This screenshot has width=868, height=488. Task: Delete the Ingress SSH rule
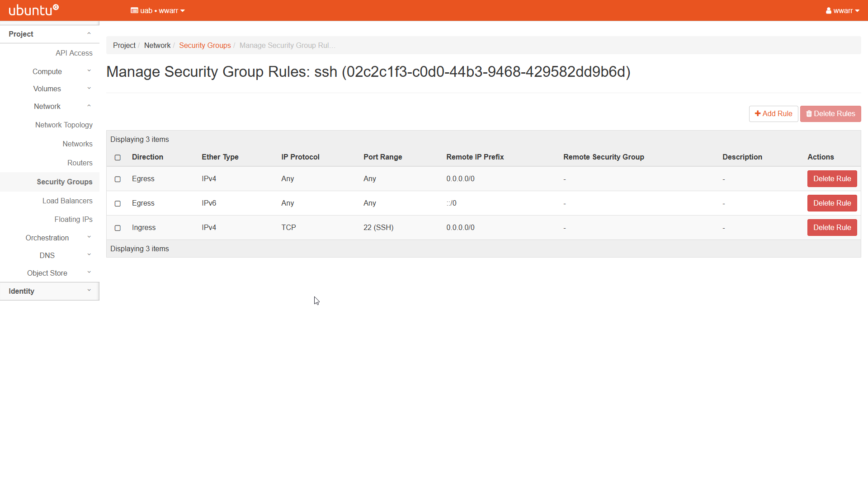(832, 227)
